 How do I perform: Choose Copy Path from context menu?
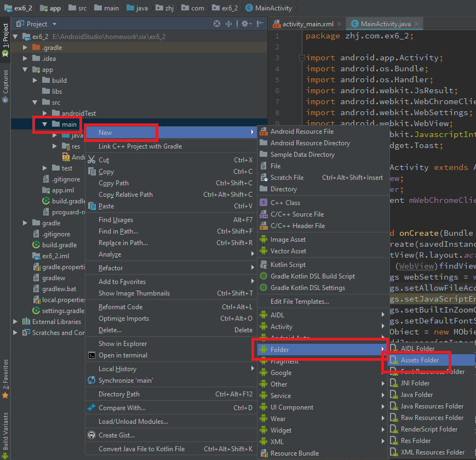click(171, 183)
